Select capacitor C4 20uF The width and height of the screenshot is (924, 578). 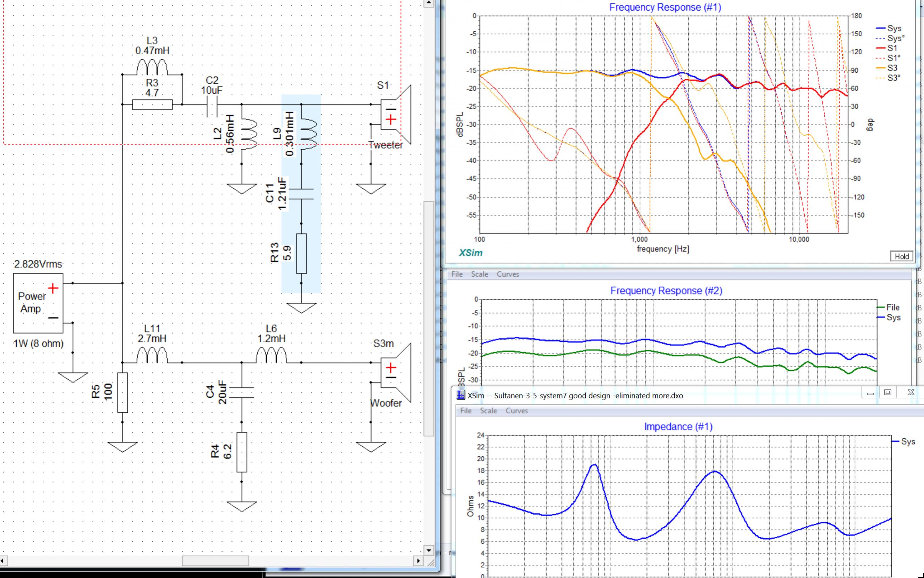pos(242,392)
